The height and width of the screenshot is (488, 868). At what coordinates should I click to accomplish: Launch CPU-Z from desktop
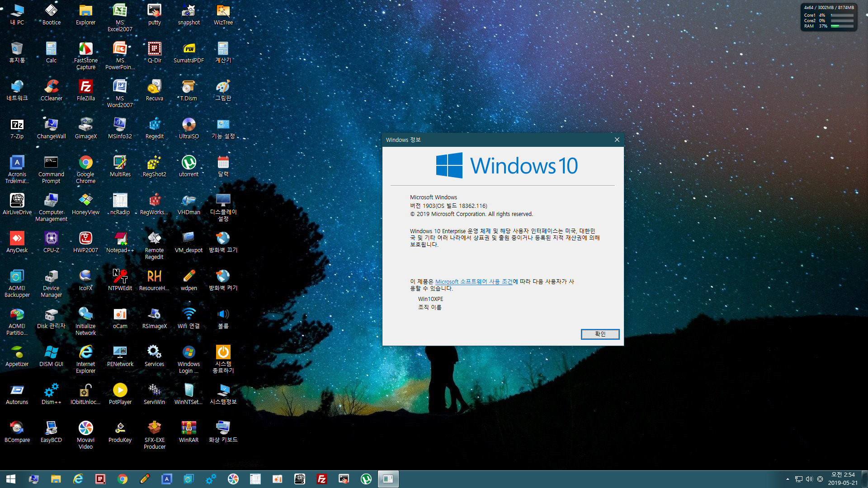coord(51,242)
